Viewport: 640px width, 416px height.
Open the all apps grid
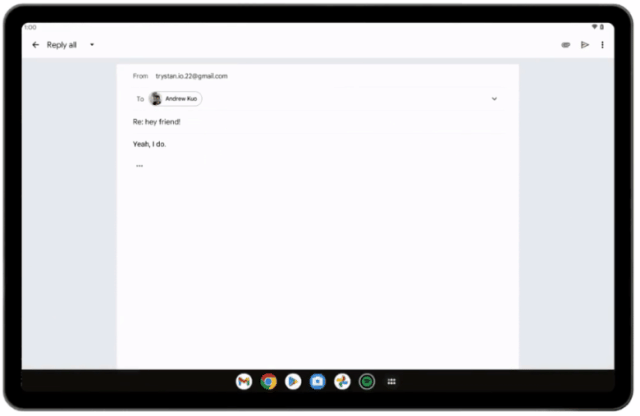(x=392, y=381)
